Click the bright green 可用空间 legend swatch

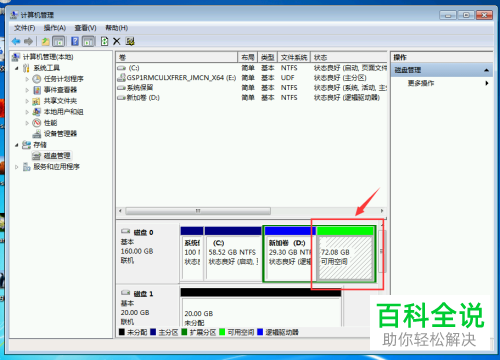(222, 332)
